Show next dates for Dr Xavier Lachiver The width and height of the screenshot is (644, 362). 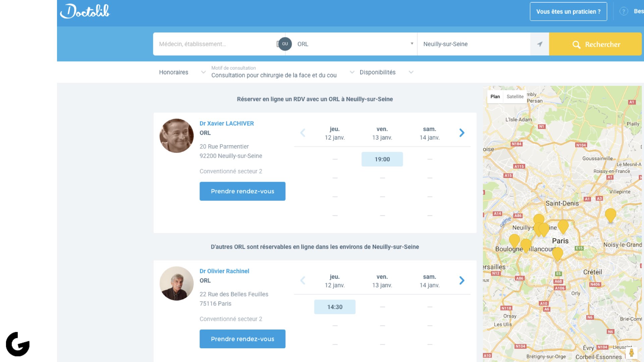pos(462,133)
